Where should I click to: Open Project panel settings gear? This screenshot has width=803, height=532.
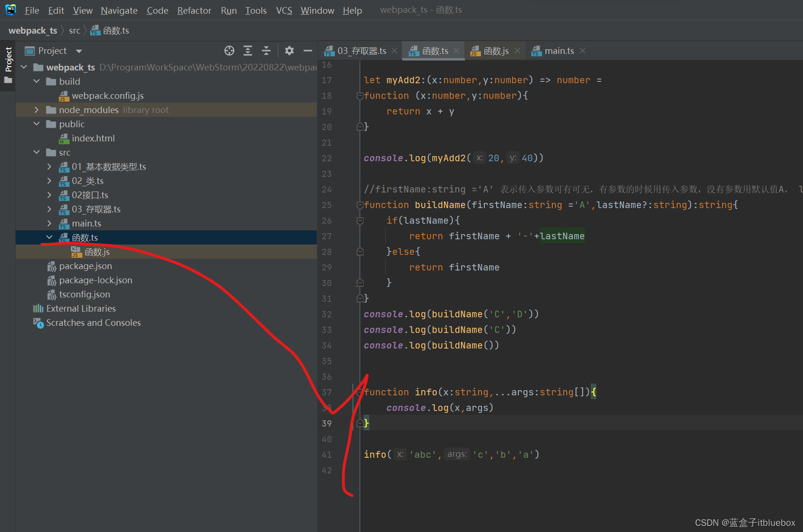[289, 51]
